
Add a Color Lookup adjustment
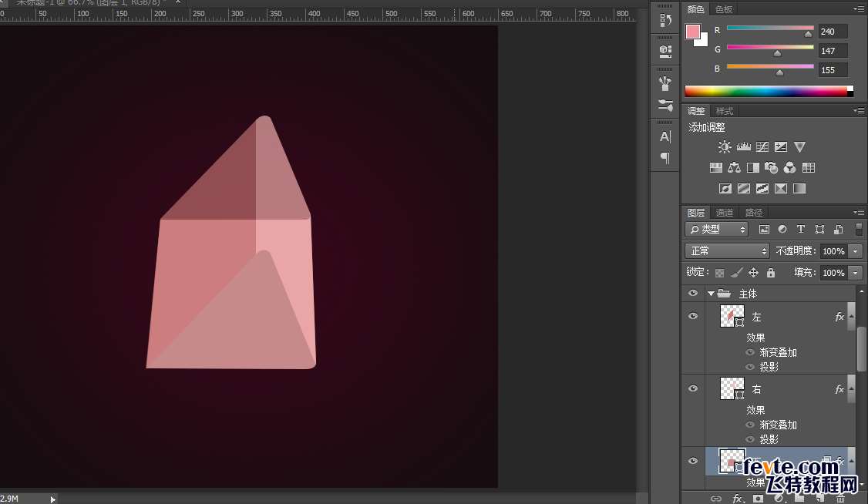tap(808, 168)
